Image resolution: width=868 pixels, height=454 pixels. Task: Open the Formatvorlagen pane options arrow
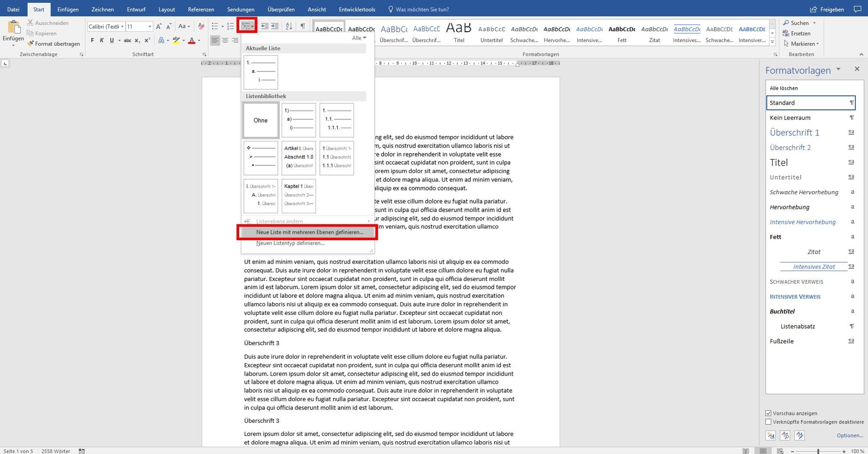(x=838, y=69)
